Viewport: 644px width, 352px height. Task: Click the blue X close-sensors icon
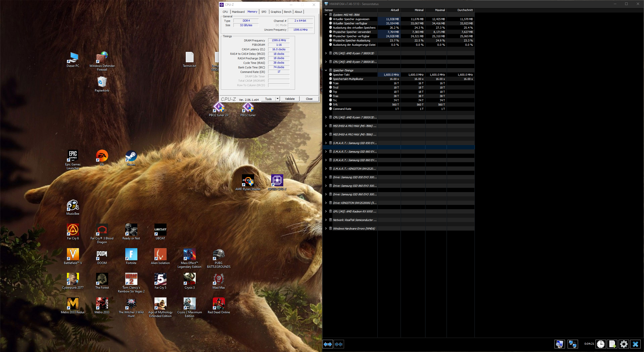635,344
